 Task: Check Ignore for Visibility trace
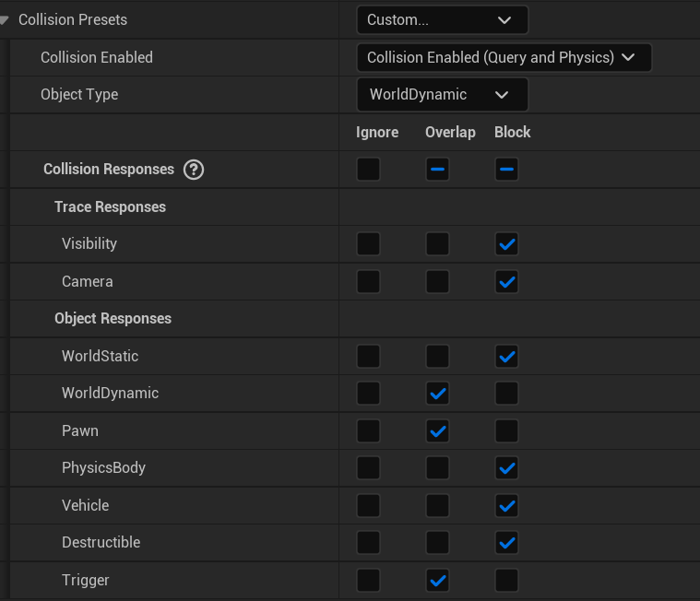[x=368, y=244]
